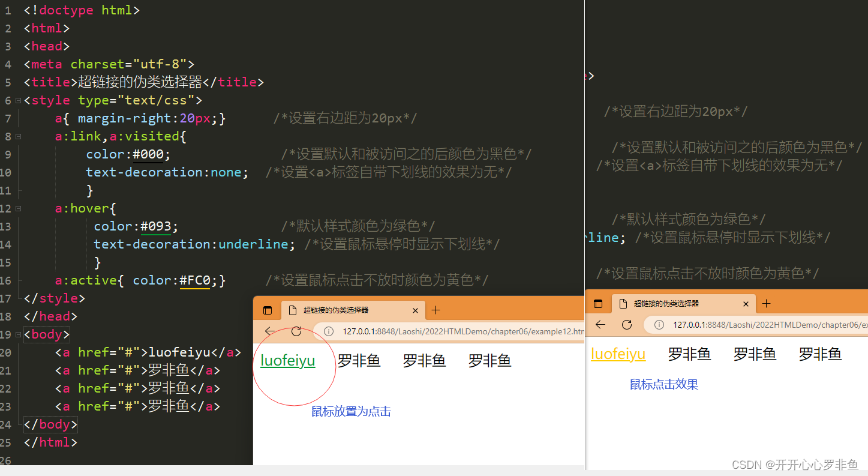Click the refresh icon in the right browser
This screenshot has width=868, height=476.
click(626, 325)
